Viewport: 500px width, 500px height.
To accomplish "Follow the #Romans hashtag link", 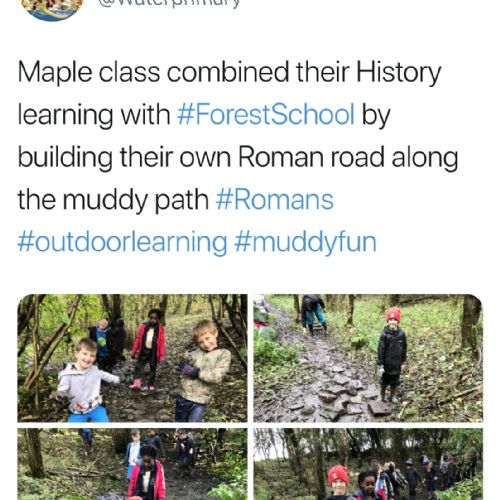I will coord(275,199).
